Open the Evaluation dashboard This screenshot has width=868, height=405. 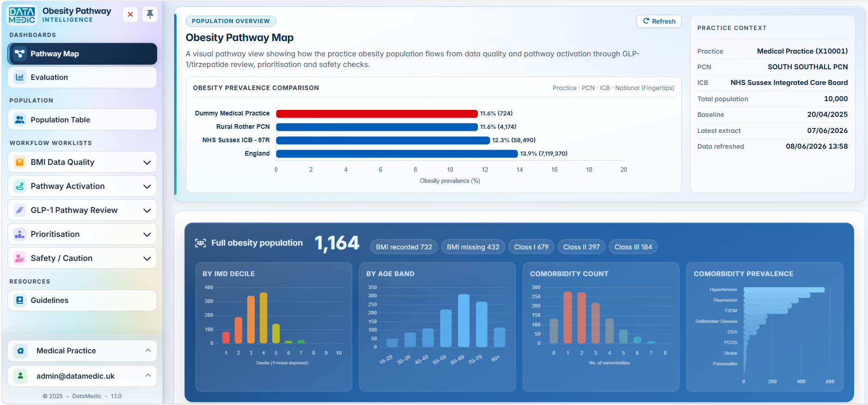82,77
